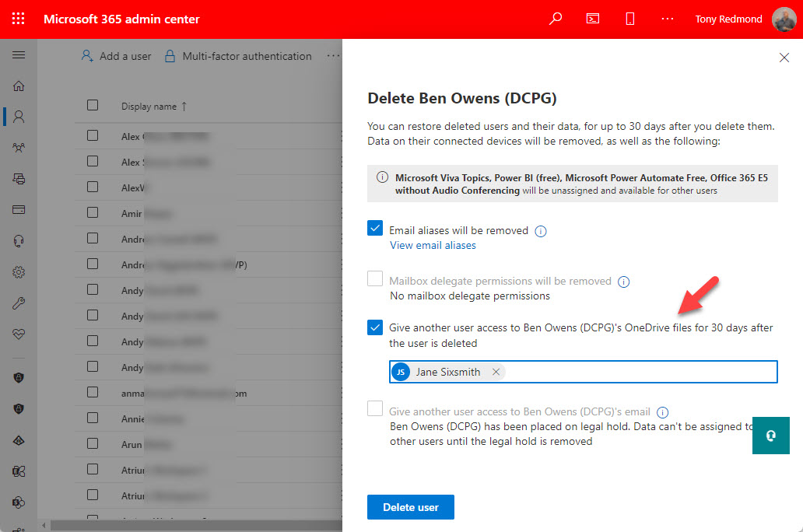
Task: Tick the select-all checkbox beside Display name
Action: (93, 106)
